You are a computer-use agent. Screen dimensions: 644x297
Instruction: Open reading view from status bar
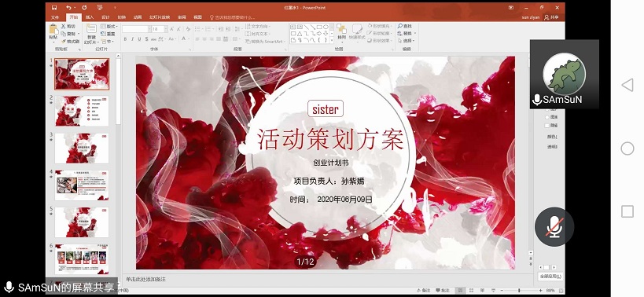(482, 291)
